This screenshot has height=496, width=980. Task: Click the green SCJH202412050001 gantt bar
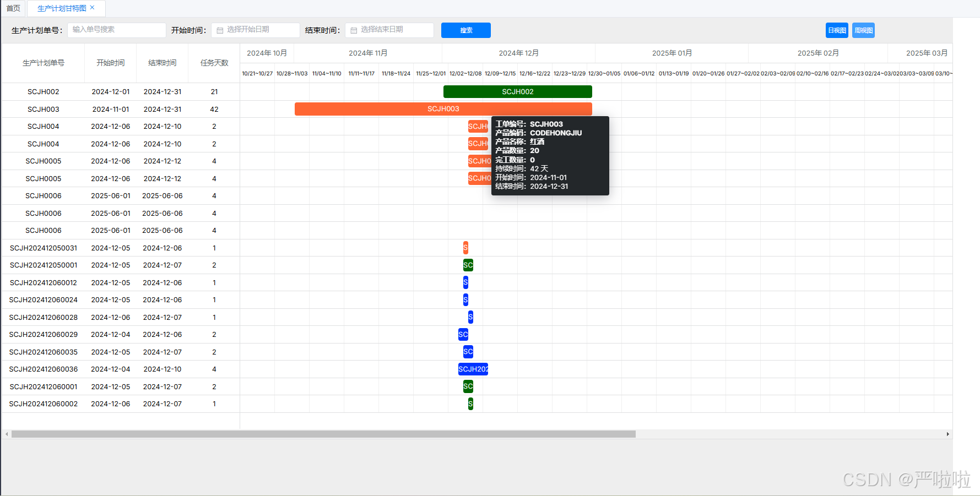[468, 265]
